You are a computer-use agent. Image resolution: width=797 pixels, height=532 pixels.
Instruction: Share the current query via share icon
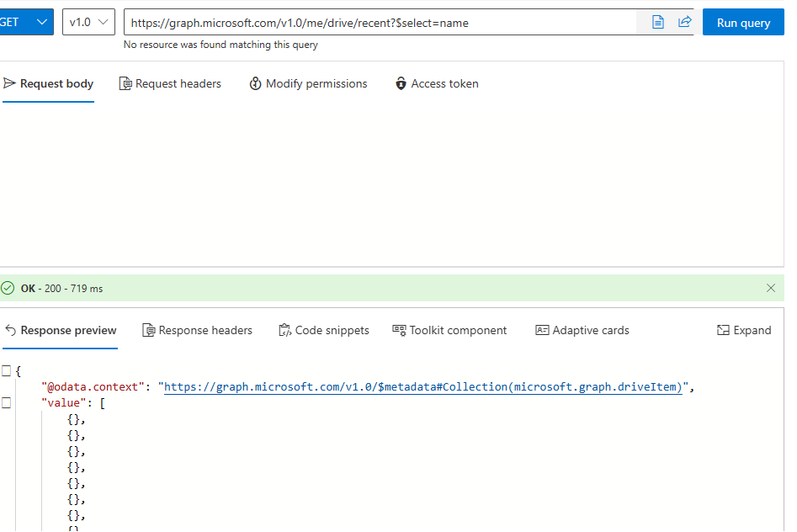684,22
